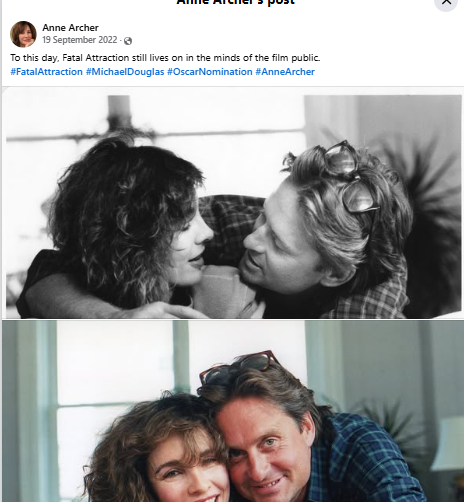Click glasses on man's head in black-and-white photo
The height and width of the screenshot is (502, 464).
point(350,177)
